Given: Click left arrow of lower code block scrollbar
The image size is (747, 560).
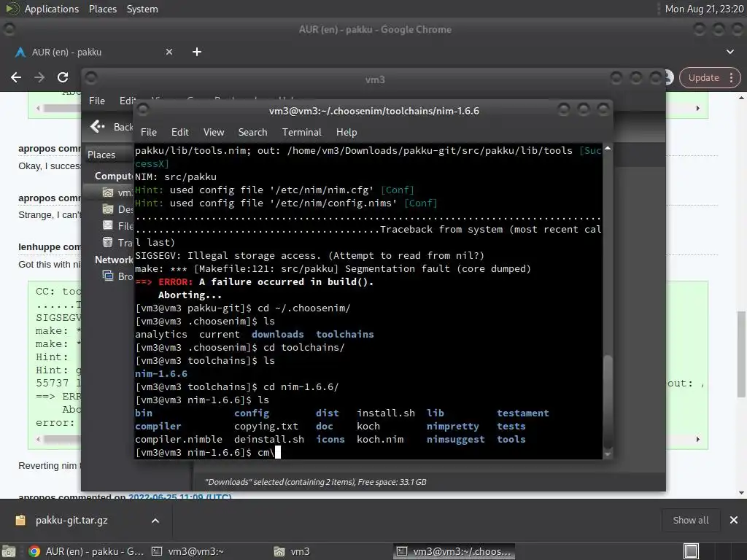Looking at the screenshot, I should (x=38, y=439).
